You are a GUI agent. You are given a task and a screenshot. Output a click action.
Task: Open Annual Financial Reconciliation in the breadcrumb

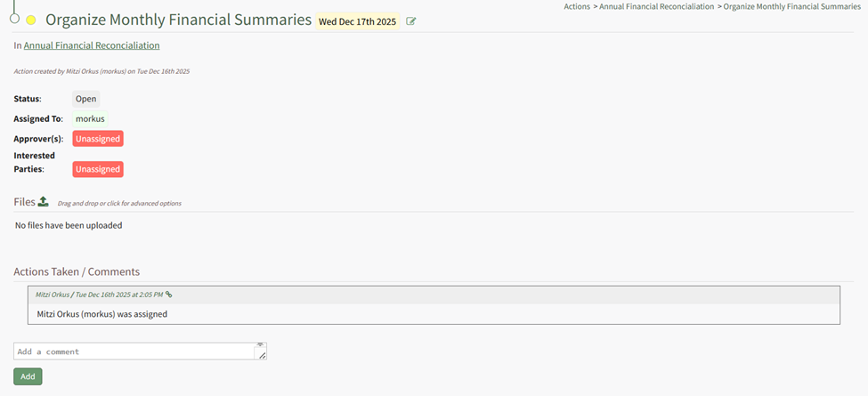click(x=657, y=6)
